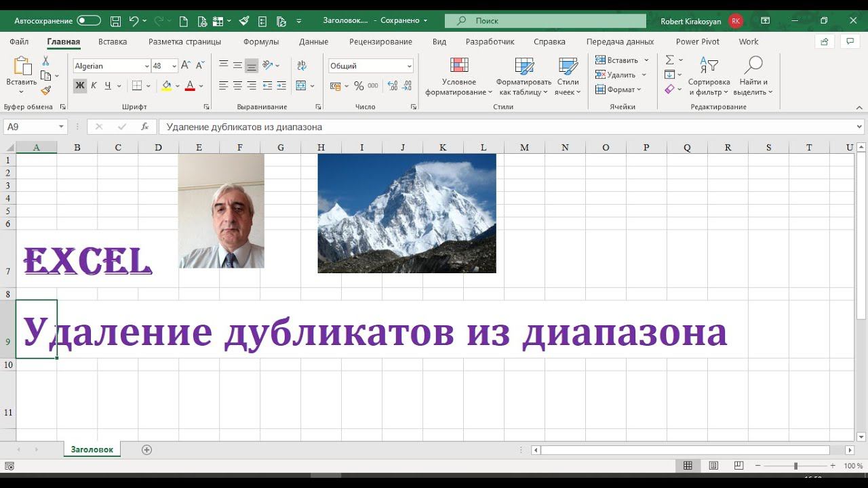This screenshot has height=488, width=868.
Task: Select the Заголовок sheet tab
Action: point(92,449)
